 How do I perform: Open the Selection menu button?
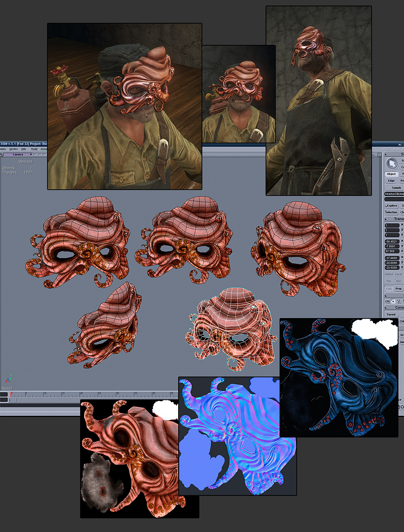[x=392, y=212]
